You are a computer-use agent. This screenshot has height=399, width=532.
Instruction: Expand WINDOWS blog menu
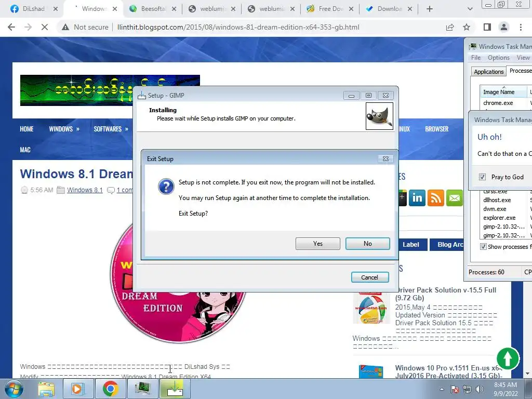[x=64, y=129]
